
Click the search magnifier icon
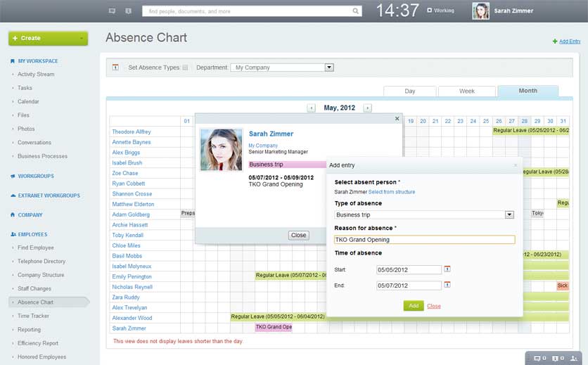(355, 11)
